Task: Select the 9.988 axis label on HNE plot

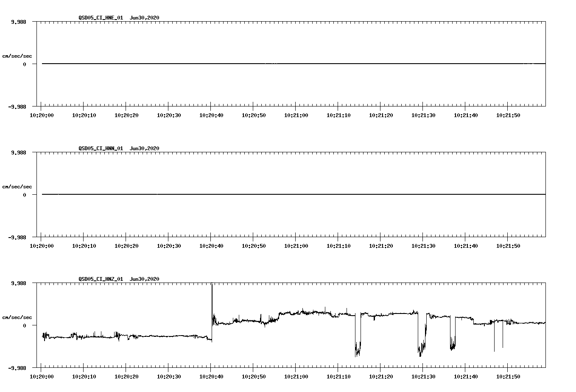Action: [x=18, y=22]
